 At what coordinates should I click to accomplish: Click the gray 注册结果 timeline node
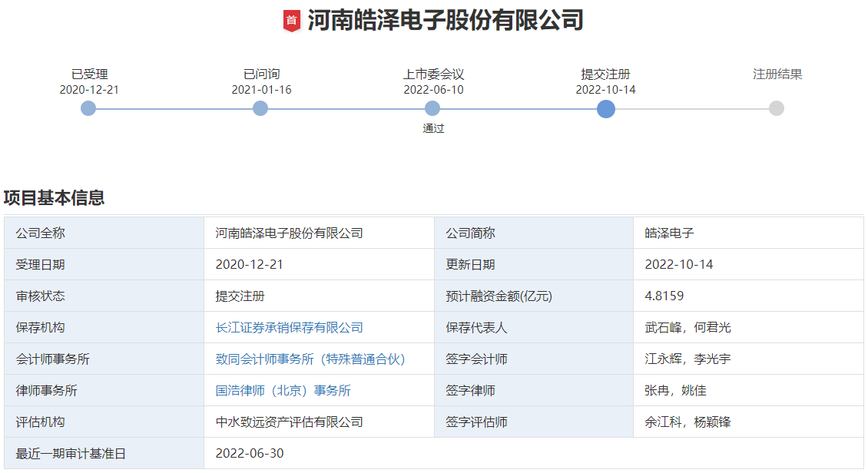777,108
